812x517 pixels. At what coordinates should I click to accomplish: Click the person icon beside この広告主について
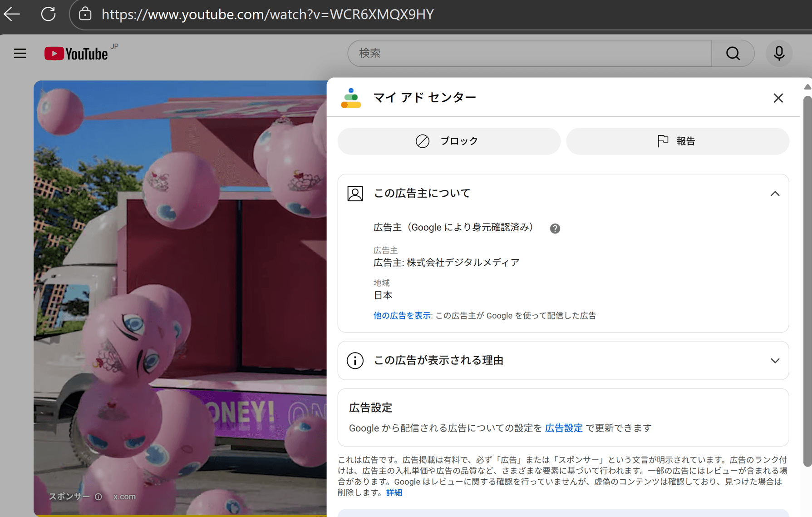point(355,194)
